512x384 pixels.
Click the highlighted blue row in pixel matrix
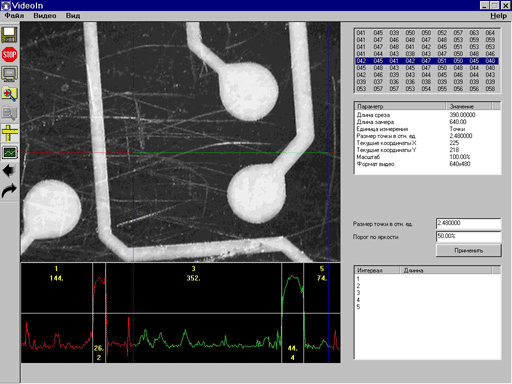[426, 61]
